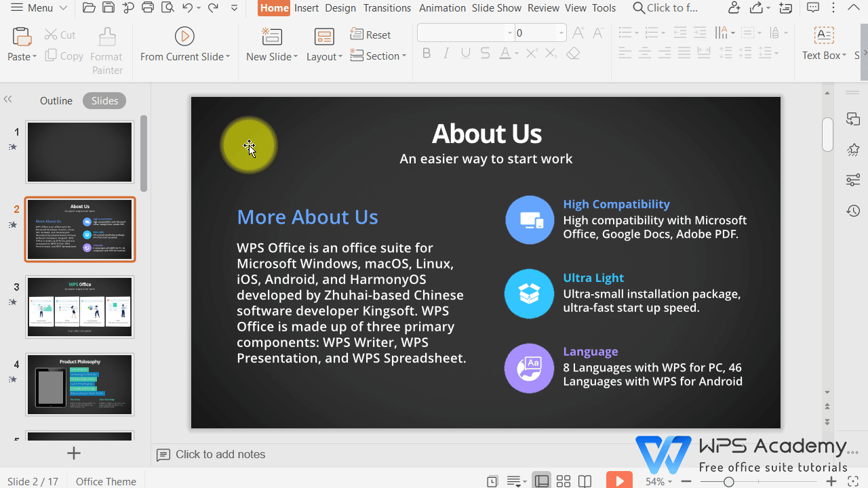This screenshot has height=488, width=868.
Task: Click the fit slide to window icon
Action: pos(854,481)
